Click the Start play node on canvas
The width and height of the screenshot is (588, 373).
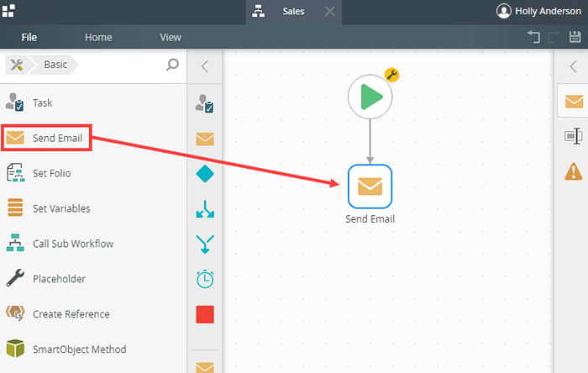[370, 97]
